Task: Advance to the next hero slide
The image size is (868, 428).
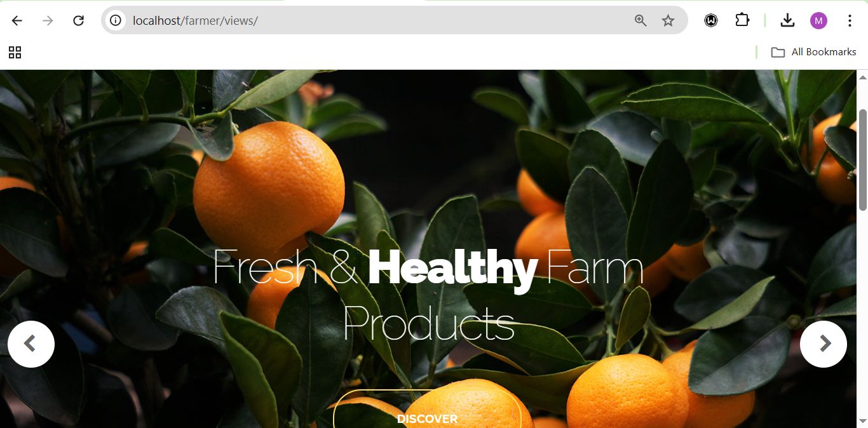Action: coord(824,344)
